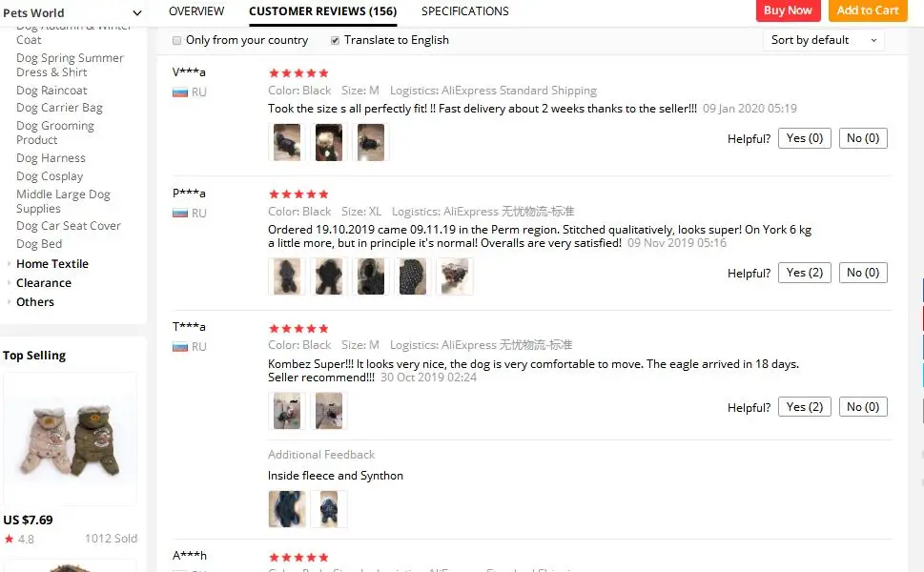Switch to the Overview tab
The width and height of the screenshot is (924, 572).
196,11
